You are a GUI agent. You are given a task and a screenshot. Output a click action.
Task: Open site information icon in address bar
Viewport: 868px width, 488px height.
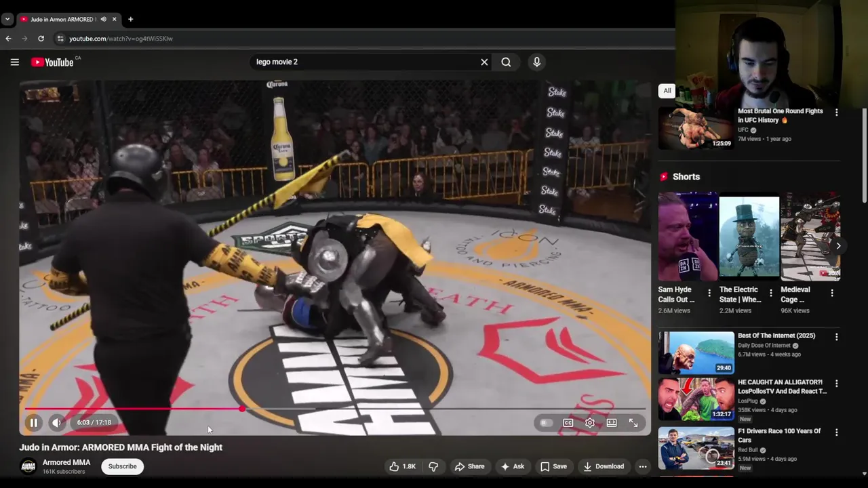[60, 39]
